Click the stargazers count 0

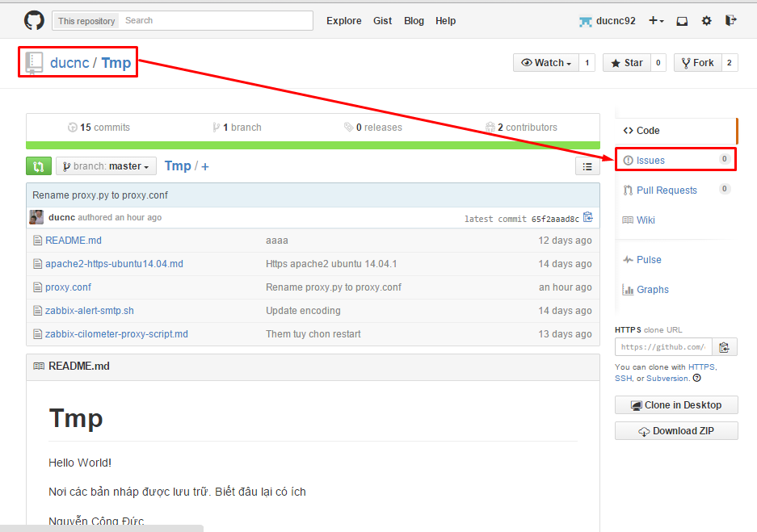coord(658,63)
